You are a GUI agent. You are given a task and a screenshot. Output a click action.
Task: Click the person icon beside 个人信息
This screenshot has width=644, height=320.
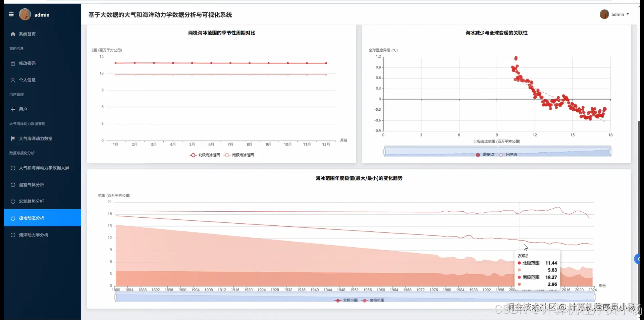click(x=13, y=80)
